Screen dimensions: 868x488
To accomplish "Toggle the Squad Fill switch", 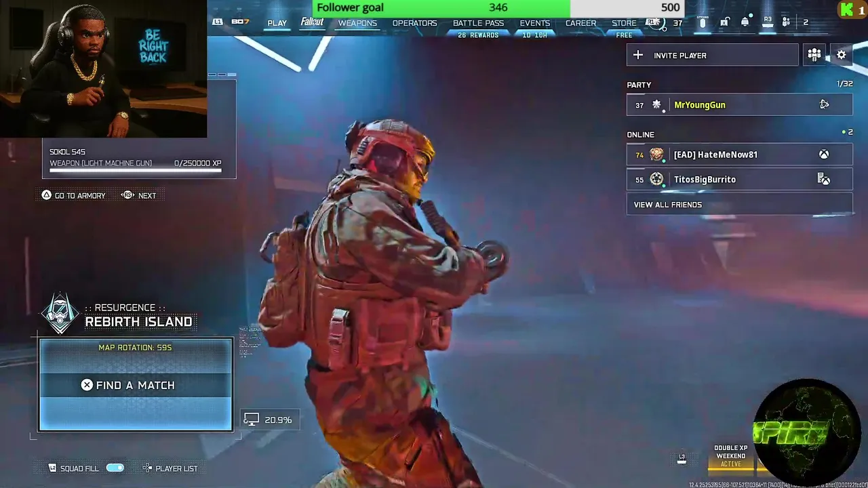I will point(115,468).
